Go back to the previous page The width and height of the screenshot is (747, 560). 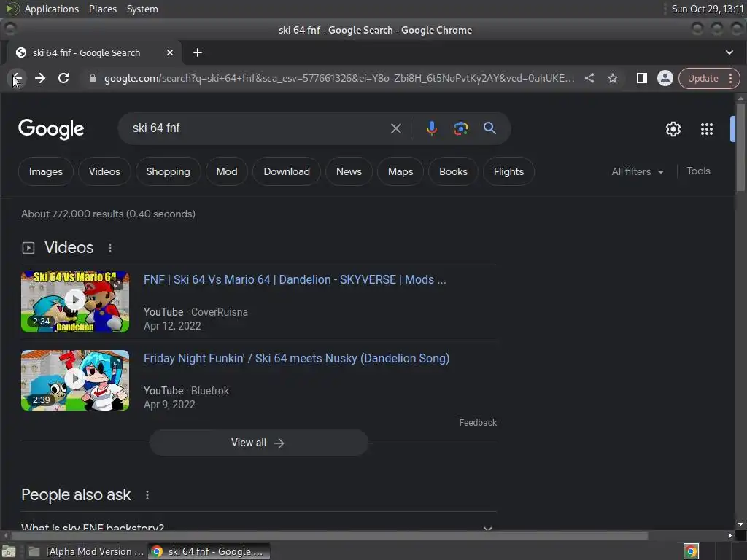18,78
